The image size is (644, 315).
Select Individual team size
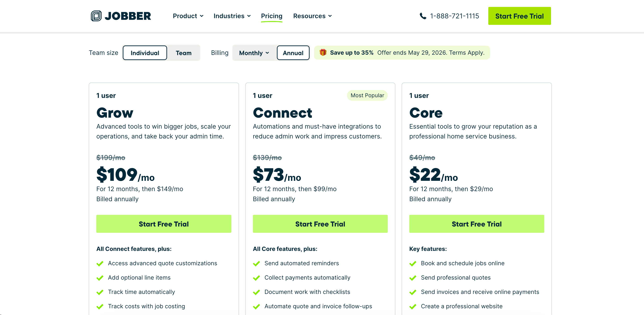pyautogui.click(x=145, y=53)
